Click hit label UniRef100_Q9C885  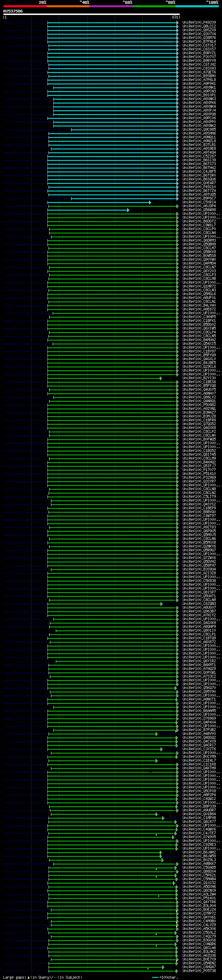coord(199,129)
